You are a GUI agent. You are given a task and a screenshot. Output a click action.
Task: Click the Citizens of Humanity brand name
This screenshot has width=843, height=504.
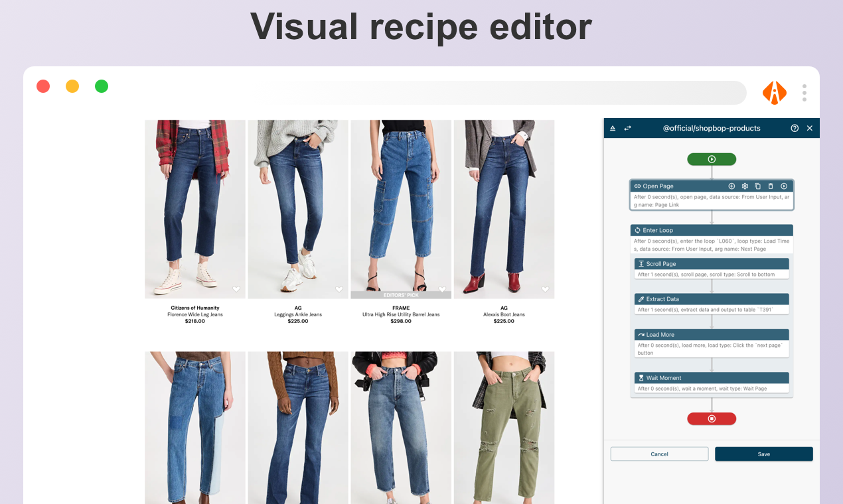pos(195,308)
